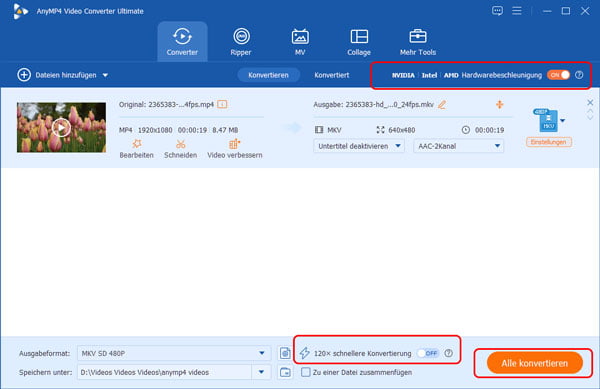Image resolution: width=600 pixels, height=389 pixels.
Task: Select the Konvertieren tab
Action: [x=268, y=75]
